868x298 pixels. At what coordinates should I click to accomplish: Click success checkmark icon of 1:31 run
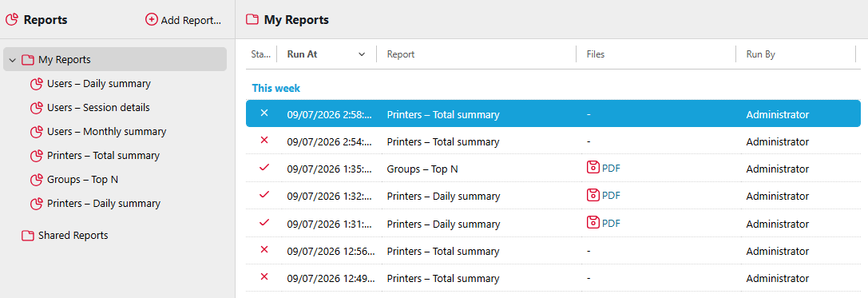[264, 222]
